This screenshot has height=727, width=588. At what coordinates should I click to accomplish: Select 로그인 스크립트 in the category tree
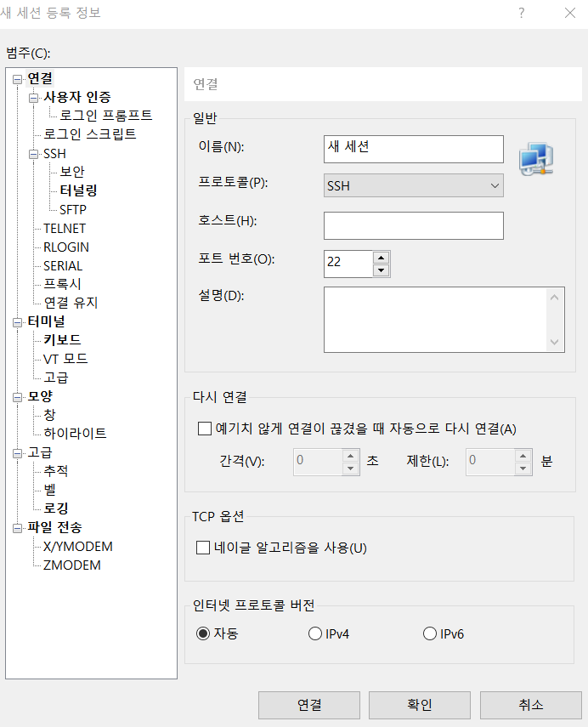point(90,134)
